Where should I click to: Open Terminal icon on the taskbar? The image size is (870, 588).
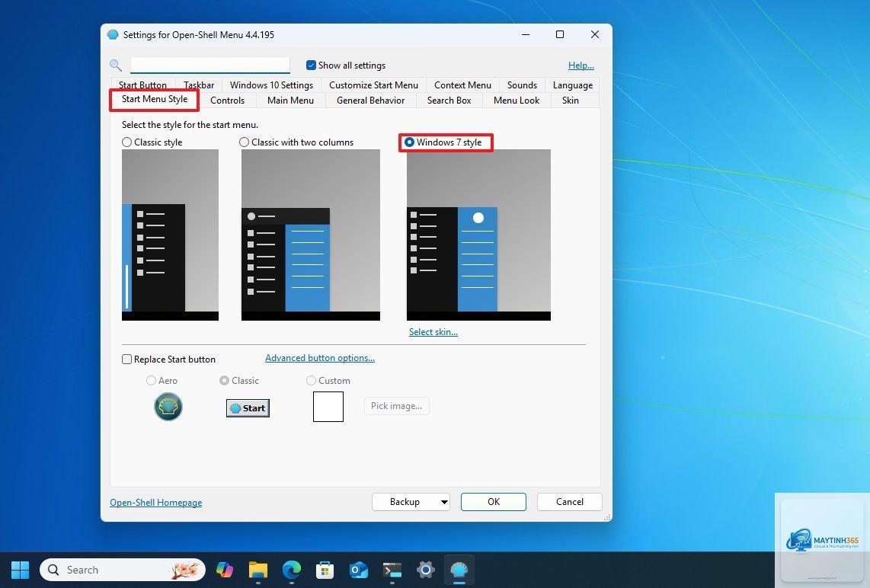pyautogui.click(x=392, y=570)
